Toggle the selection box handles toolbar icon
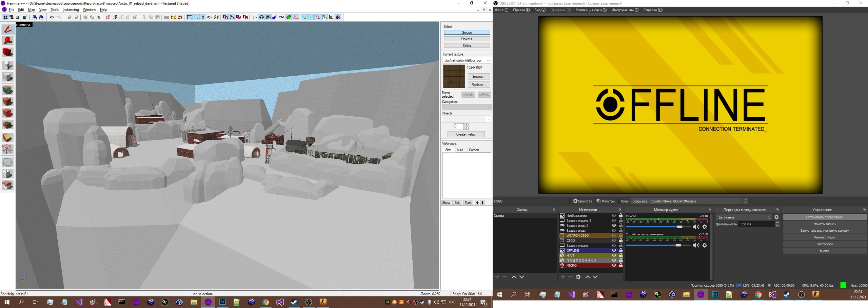Screen dimensions: 868x308 [190, 17]
